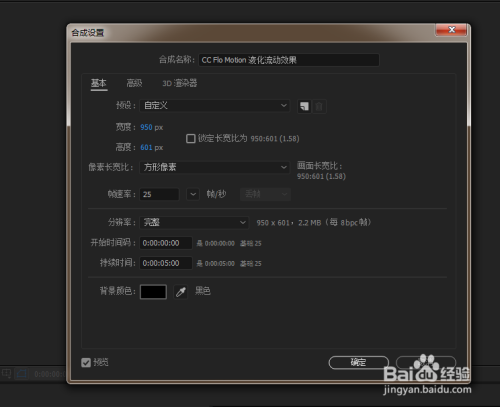
Task: Toggle the 预览 preview checkbox
Action: [x=86, y=362]
